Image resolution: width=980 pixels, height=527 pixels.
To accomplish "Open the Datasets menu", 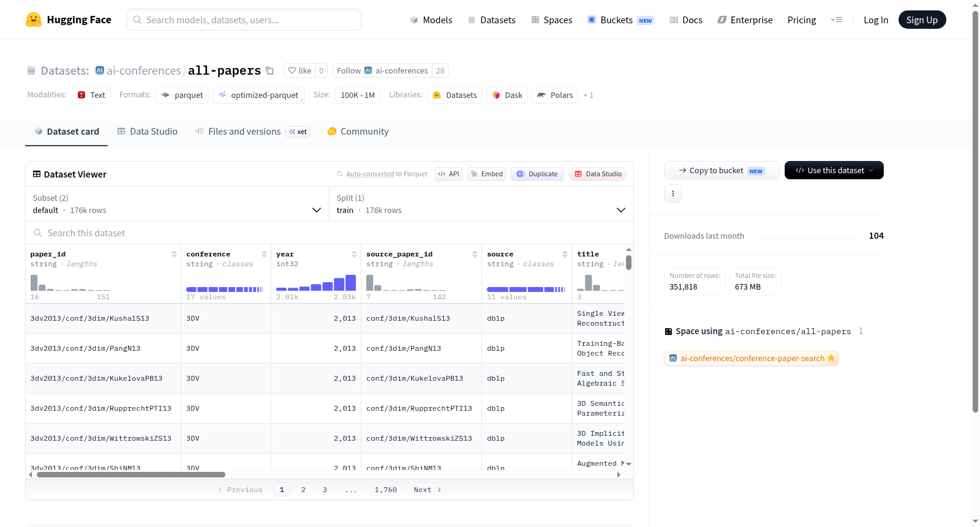I will pos(492,20).
